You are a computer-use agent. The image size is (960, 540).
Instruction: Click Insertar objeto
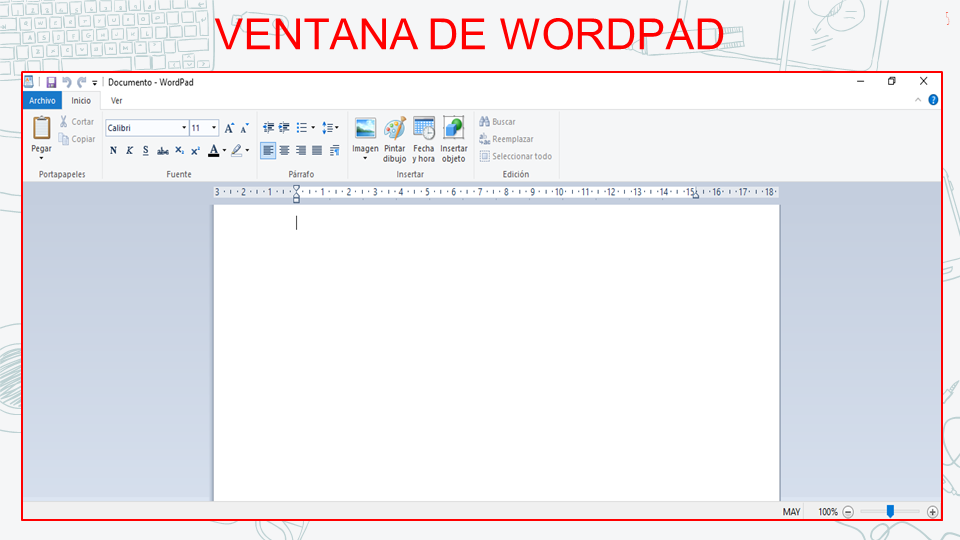[454, 140]
